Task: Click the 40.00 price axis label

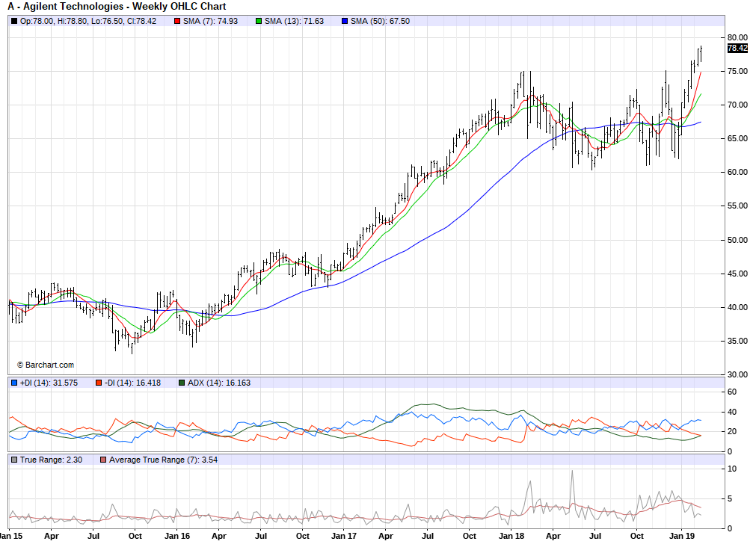Action: pyautogui.click(x=737, y=307)
